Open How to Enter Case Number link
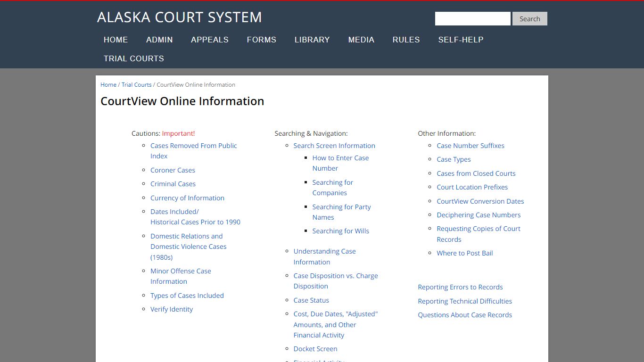 (x=340, y=163)
